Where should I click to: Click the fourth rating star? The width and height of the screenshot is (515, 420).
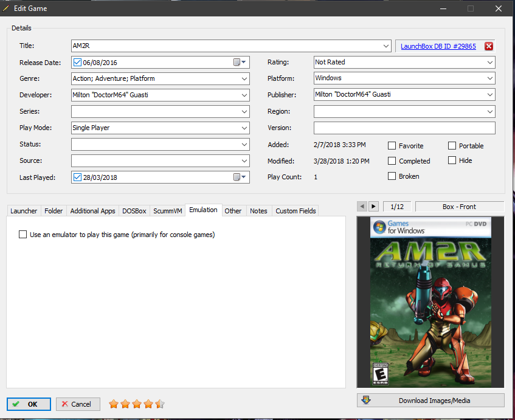click(148, 404)
